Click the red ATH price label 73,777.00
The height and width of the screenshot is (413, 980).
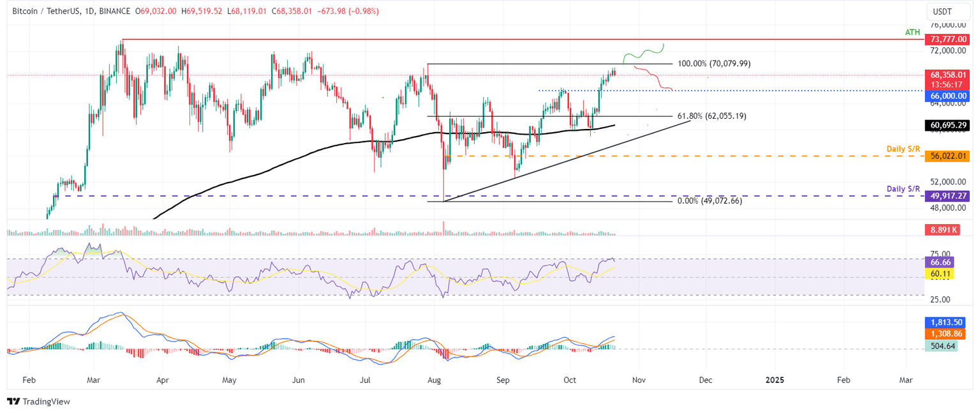pos(947,39)
